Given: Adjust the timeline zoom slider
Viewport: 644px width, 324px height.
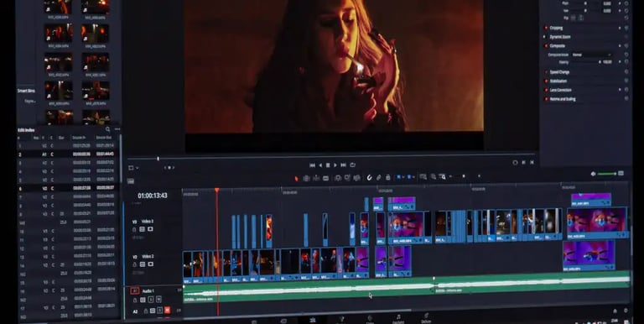Looking at the screenshot, I should 464,176.
